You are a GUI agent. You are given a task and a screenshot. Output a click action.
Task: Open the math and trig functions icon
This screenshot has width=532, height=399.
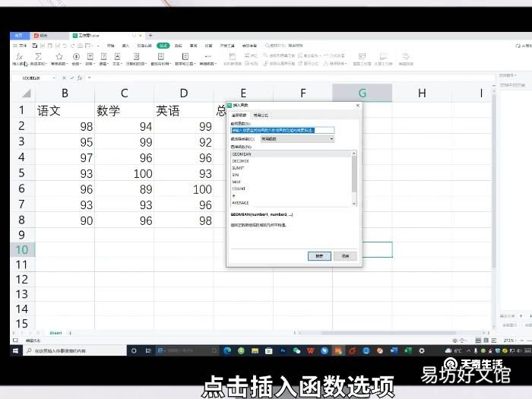(x=185, y=56)
